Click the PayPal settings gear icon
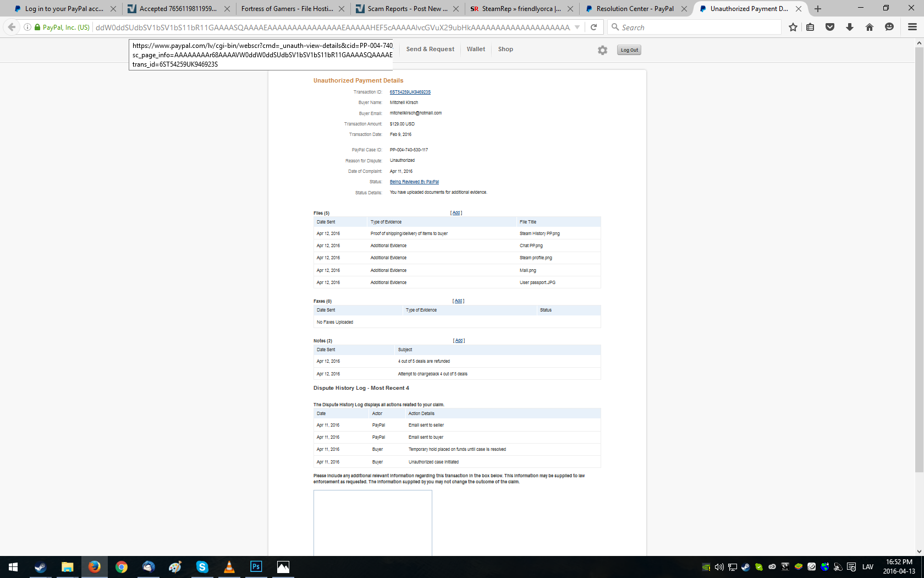Screen dimensions: 924x578 point(602,50)
